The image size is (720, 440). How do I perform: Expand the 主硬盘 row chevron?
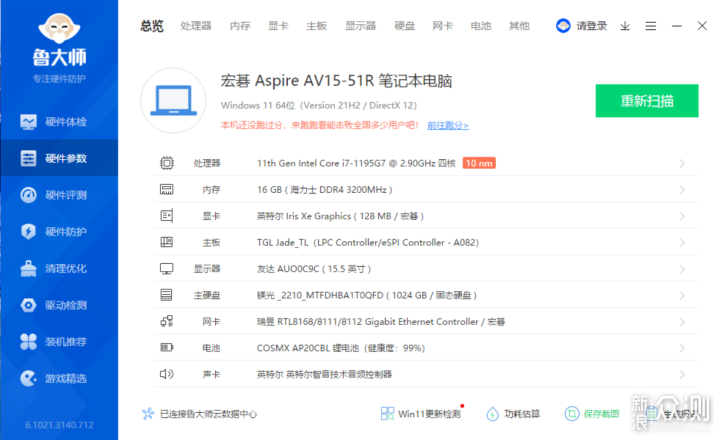point(682,295)
